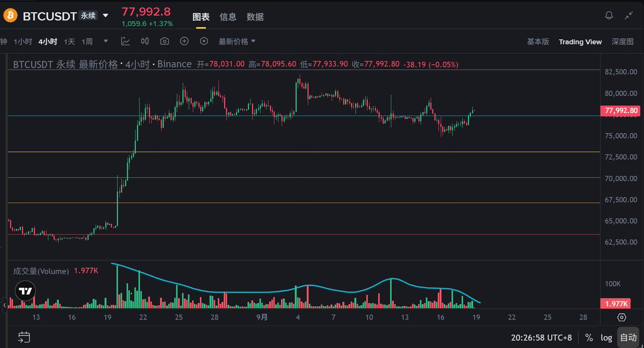Image resolution: width=644 pixels, height=348 pixels.
Task: Click the BTCUSDT 永续 symbol name
Action: coord(60,16)
